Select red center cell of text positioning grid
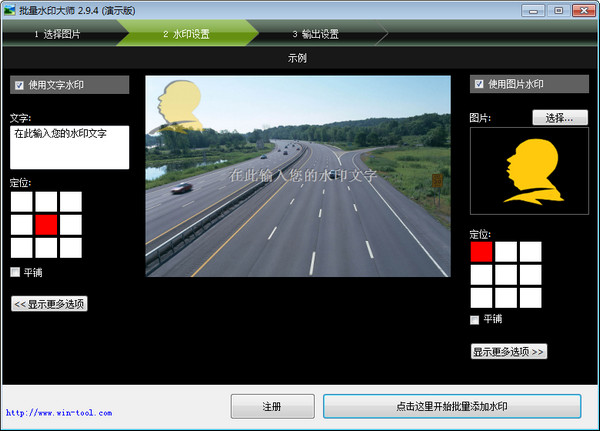 click(46, 225)
